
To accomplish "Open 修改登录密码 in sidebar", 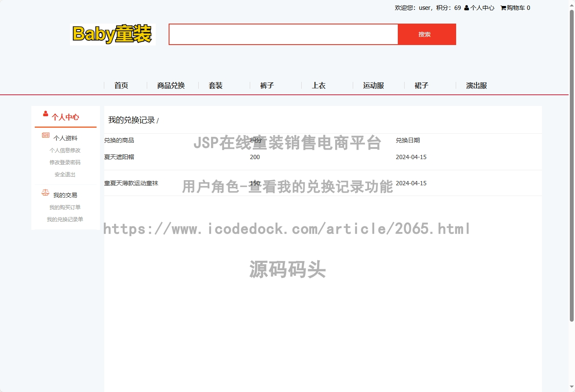I will (65, 162).
